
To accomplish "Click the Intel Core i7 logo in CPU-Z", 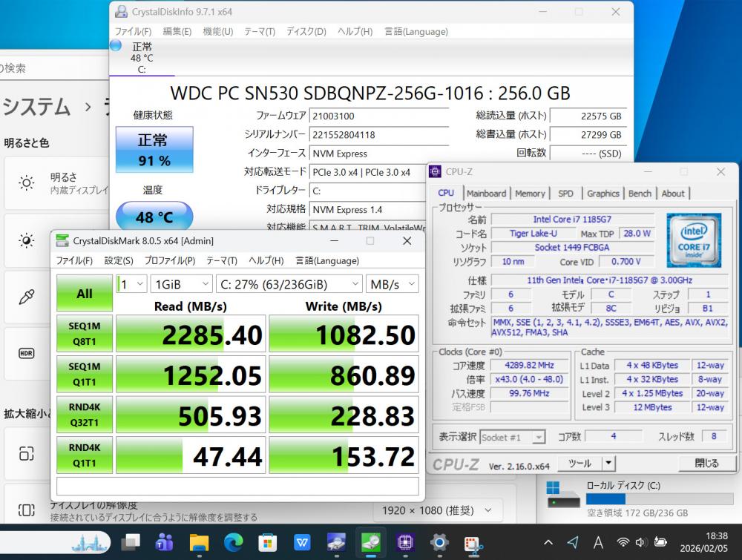I will click(694, 240).
